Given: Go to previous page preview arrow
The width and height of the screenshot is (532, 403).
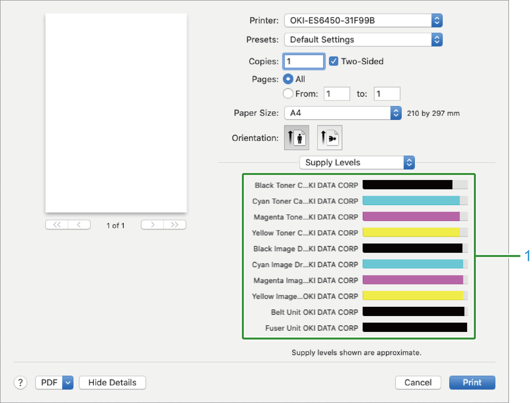Looking at the screenshot, I should 79,225.
